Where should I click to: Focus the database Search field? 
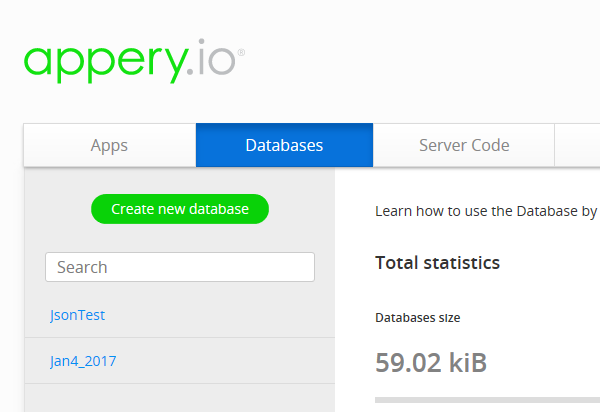[x=180, y=267]
